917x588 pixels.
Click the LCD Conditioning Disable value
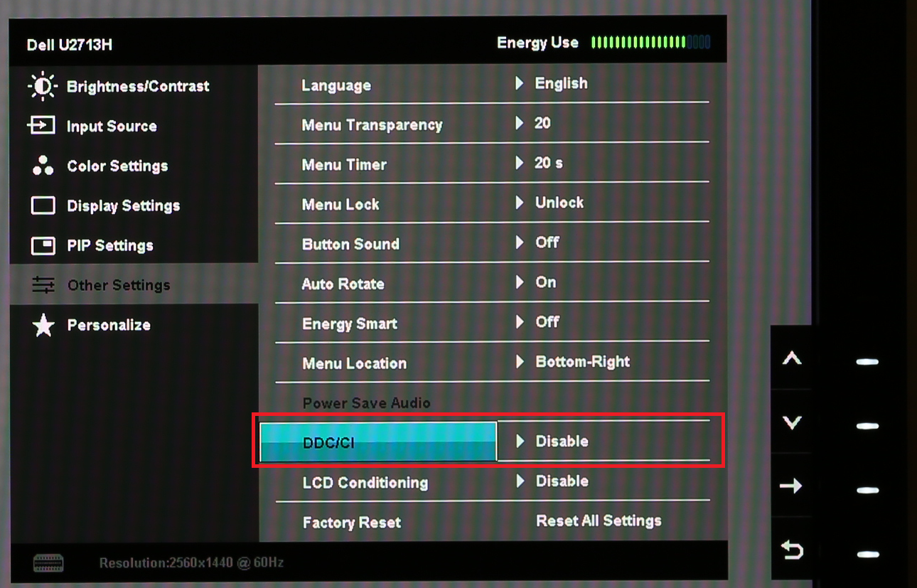click(x=562, y=481)
